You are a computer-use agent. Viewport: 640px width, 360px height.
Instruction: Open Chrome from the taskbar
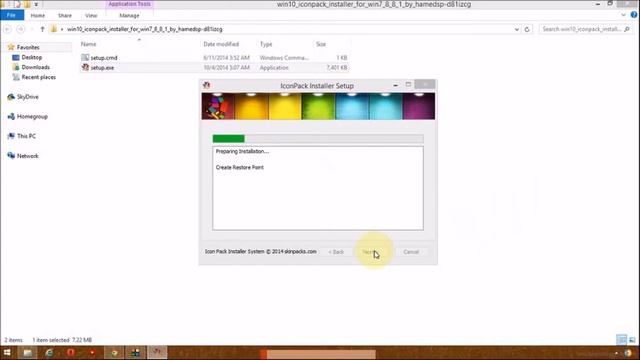114,353
